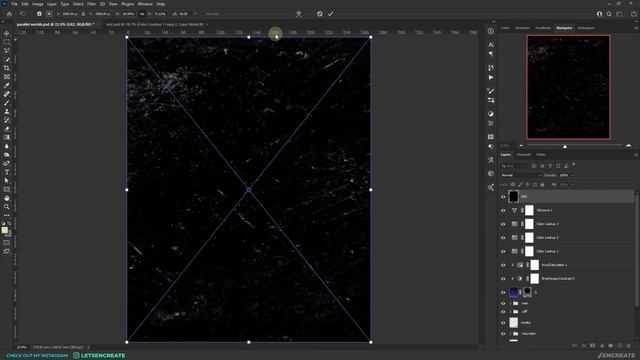This screenshot has width=640, height=360.
Task: Select the Horizontal Type tool
Action: (7, 172)
